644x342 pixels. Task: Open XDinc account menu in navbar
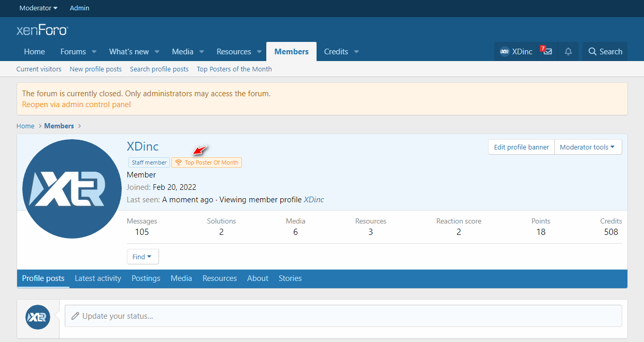(516, 52)
